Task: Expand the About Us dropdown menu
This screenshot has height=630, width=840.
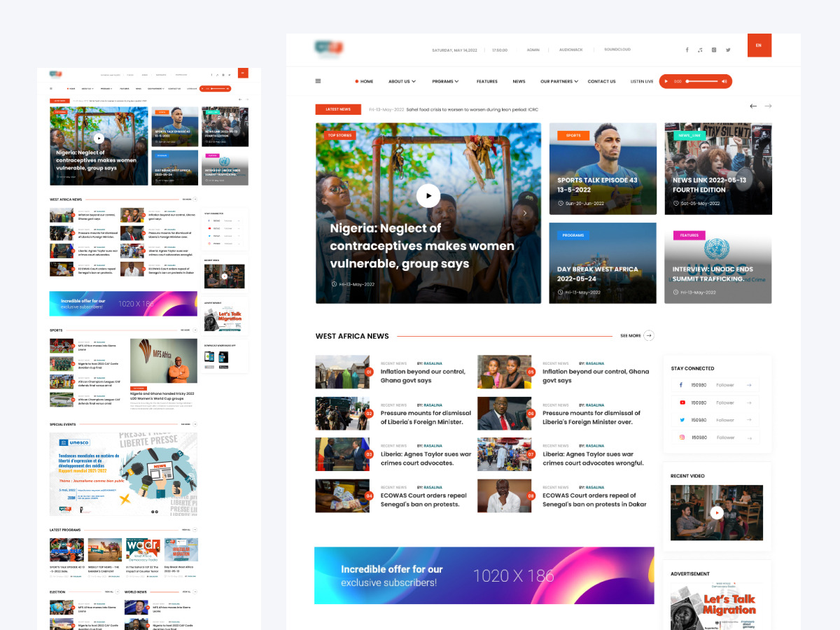Action: 402,81
